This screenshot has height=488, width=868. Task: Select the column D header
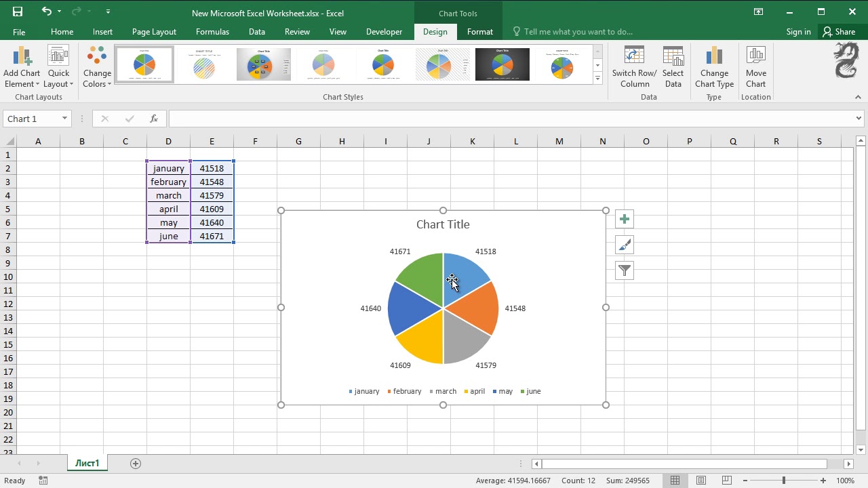(x=168, y=141)
